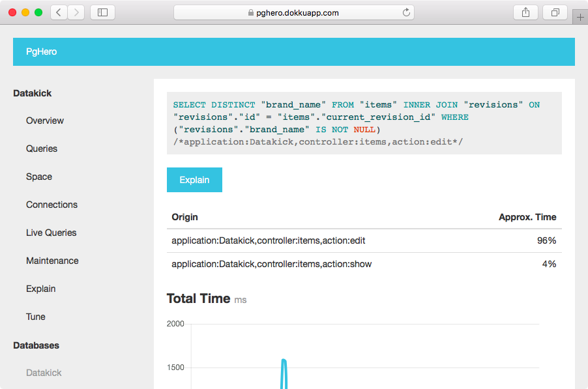Open the Overview sidebar page

point(45,121)
